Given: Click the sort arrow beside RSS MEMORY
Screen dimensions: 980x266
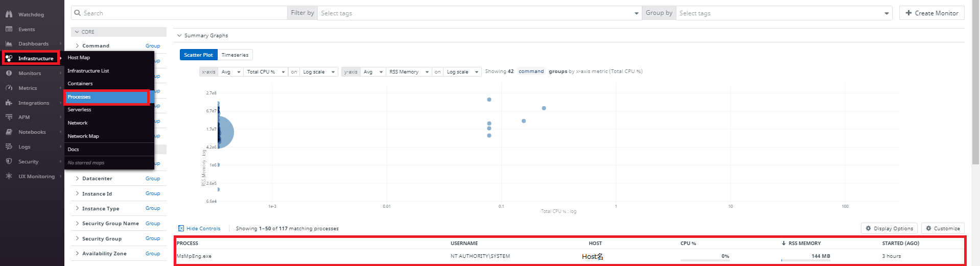Looking at the screenshot, I should coord(784,243).
